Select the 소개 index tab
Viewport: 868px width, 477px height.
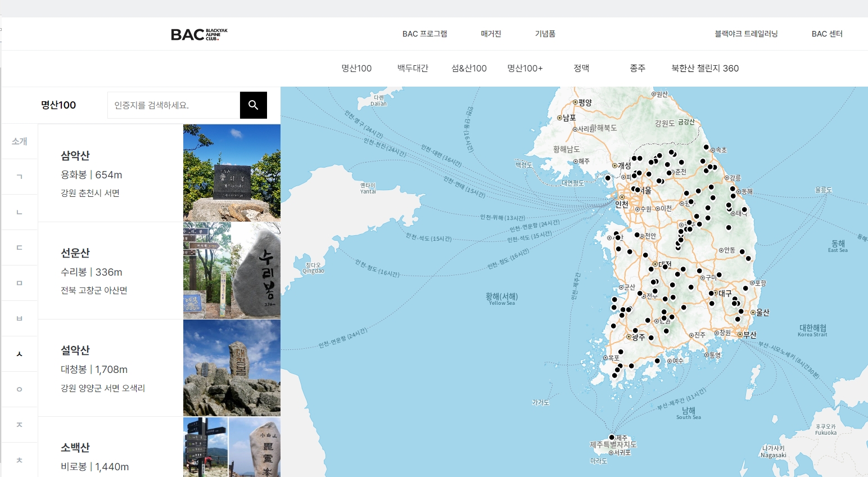(x=20, y=141)
